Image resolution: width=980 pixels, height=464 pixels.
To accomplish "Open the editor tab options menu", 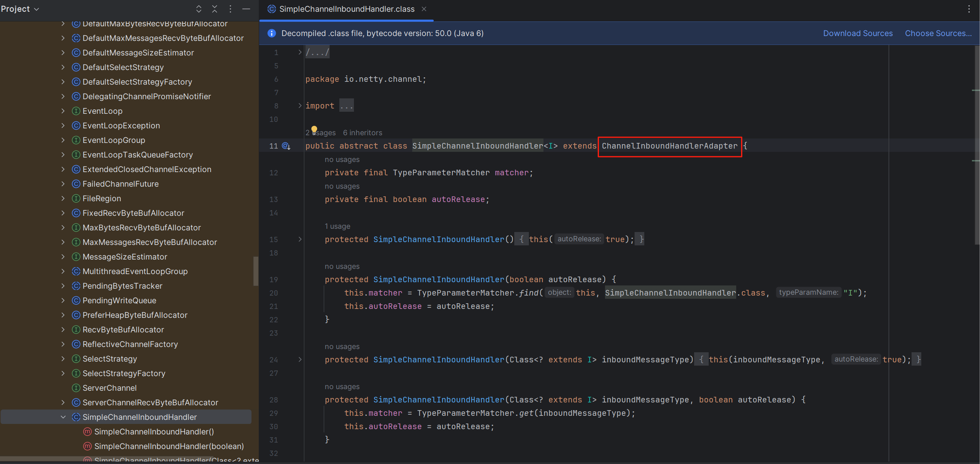I will pyautogui.click(x=969, y=9).
